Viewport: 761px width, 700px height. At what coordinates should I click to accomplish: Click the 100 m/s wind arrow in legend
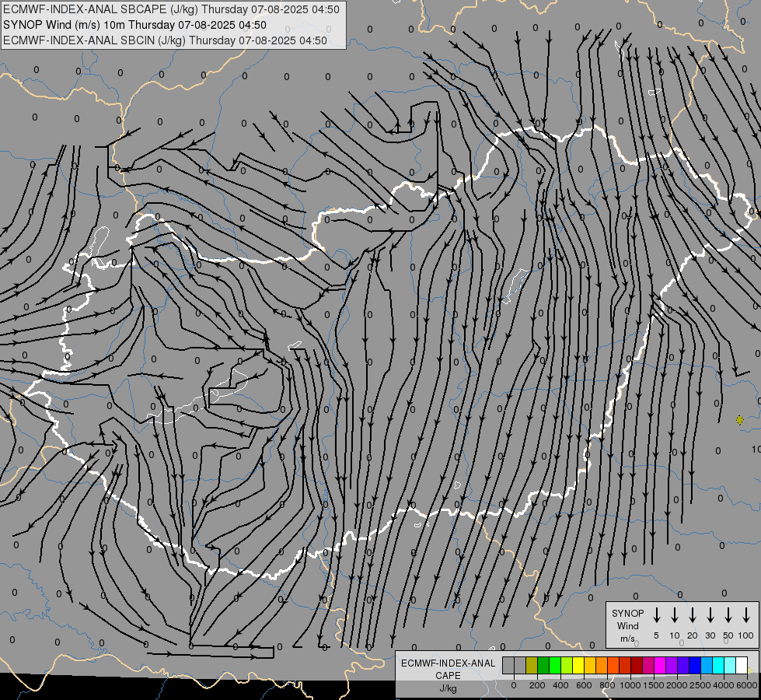pos(746,615)
